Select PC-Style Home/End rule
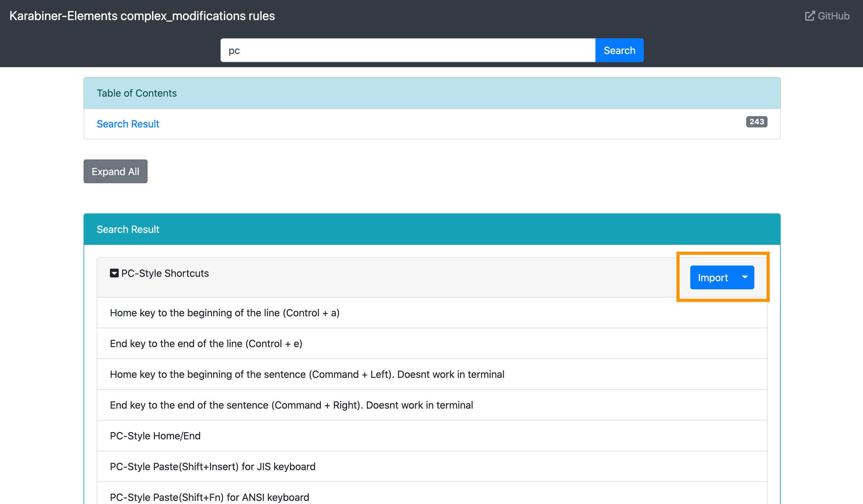This screenshot has height=504, width=863. (155, 436)
